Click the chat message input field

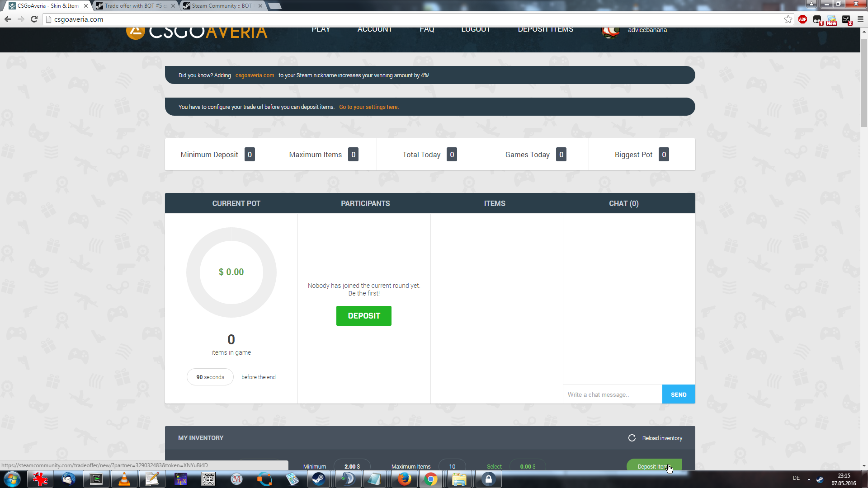point(612,394)
